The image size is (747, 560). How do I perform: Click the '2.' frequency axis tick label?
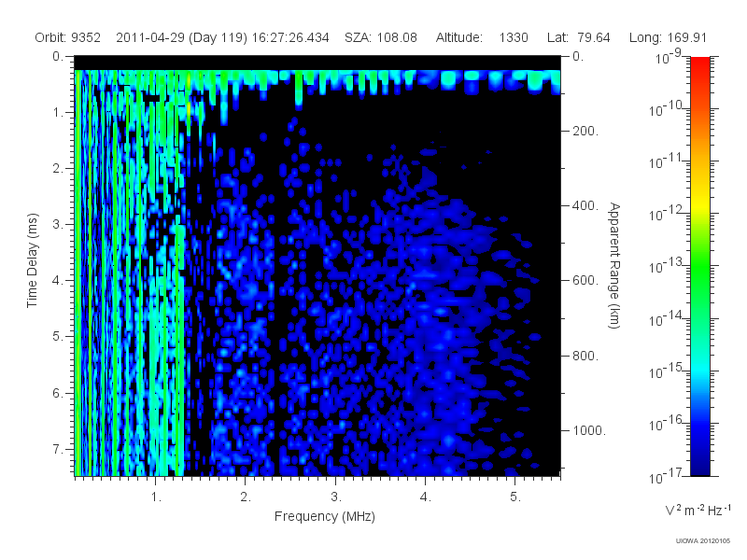tap(246, 497)
